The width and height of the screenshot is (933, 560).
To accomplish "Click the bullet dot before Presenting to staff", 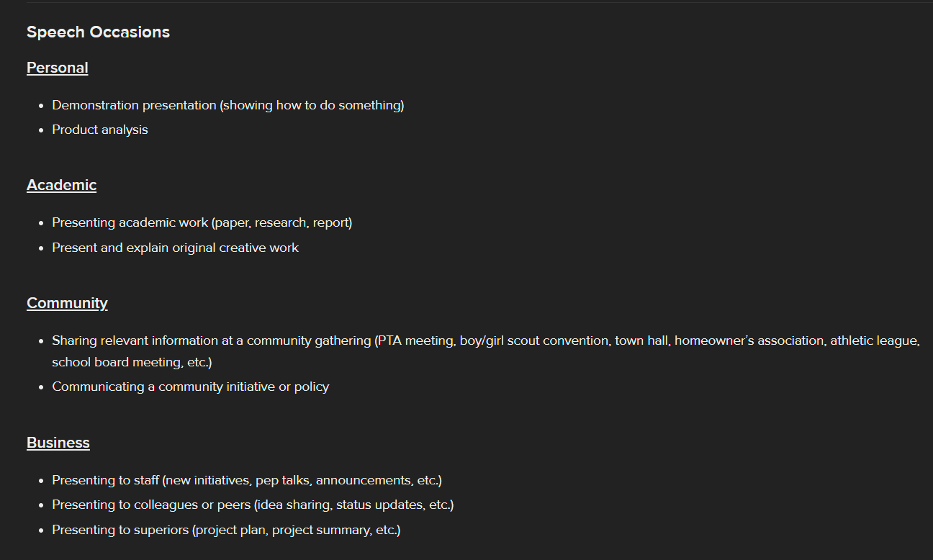I will tap(42, 481).
